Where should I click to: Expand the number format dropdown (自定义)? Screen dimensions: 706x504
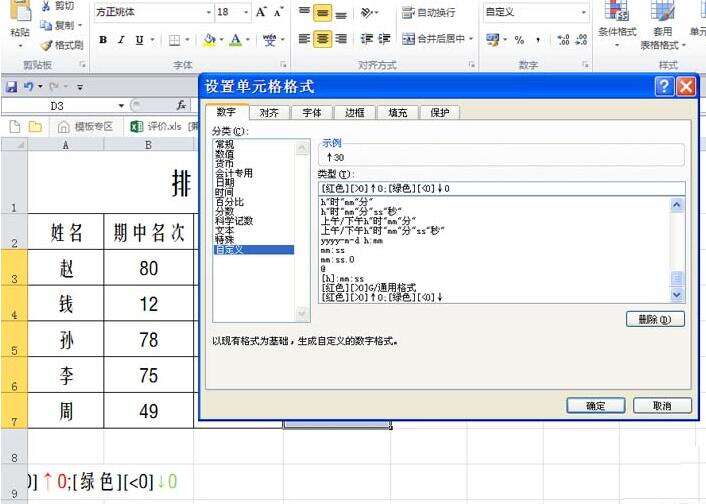[x=583, y=13]
